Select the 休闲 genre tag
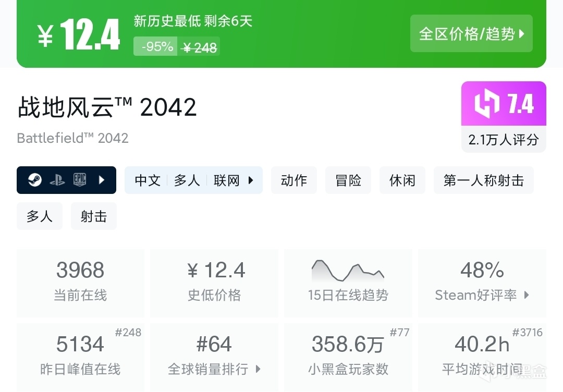 click(402, 180)
